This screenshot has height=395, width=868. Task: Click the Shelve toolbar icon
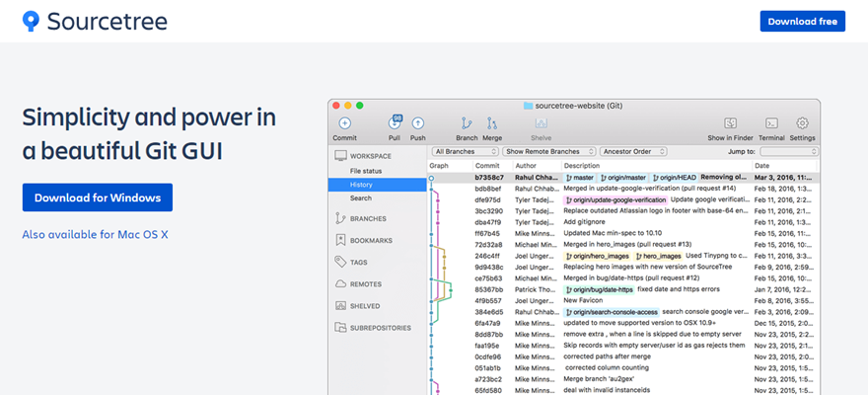(542, 123)
